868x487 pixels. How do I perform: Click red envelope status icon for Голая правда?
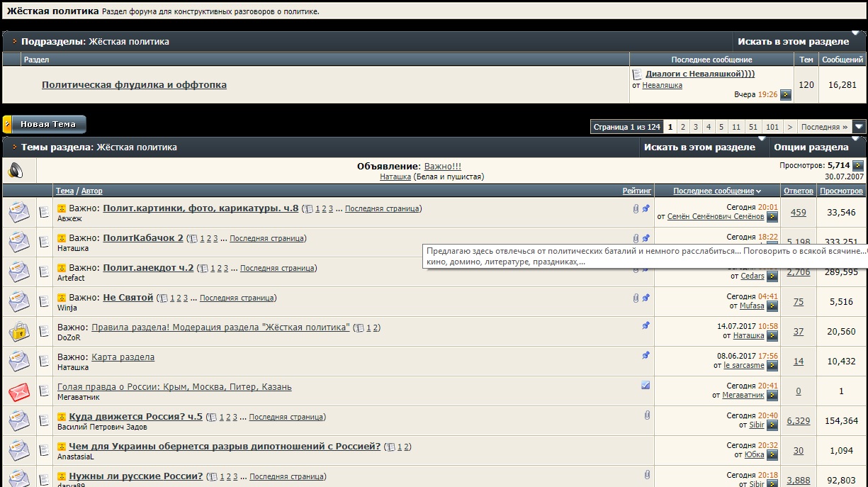(x=18, y=391)
